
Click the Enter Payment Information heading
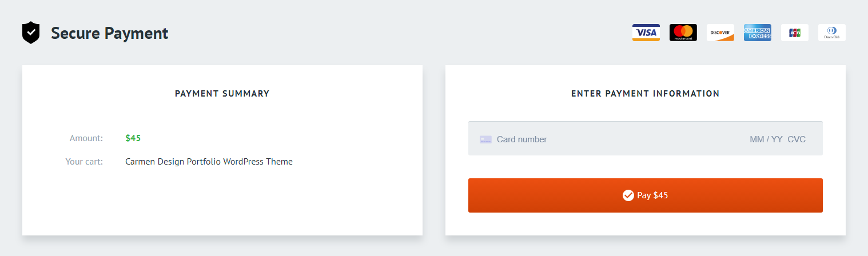[x=645, y=94]
